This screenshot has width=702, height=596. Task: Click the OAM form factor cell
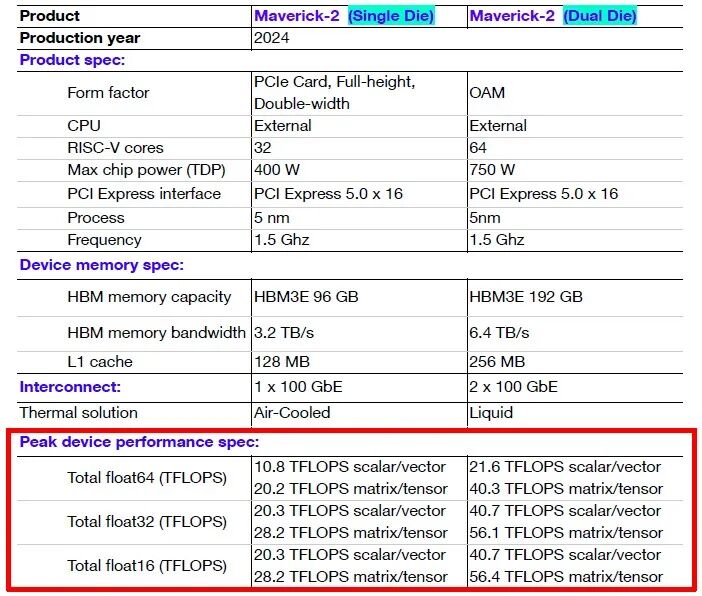[487, 92]
